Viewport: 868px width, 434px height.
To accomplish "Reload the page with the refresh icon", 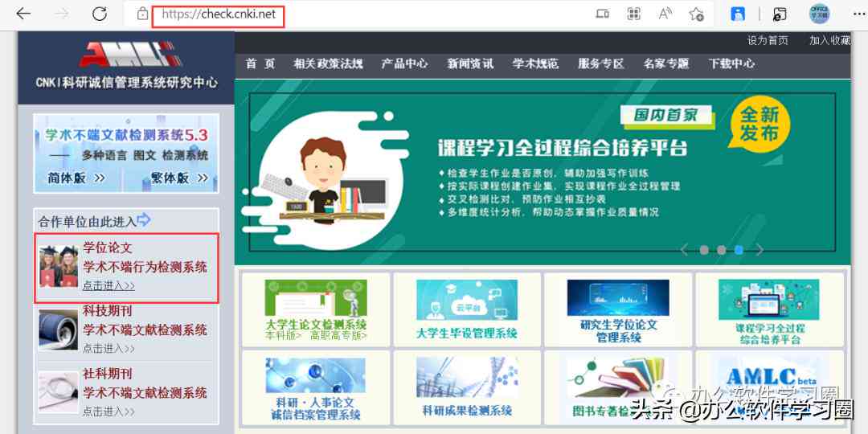I will [100, 14].
